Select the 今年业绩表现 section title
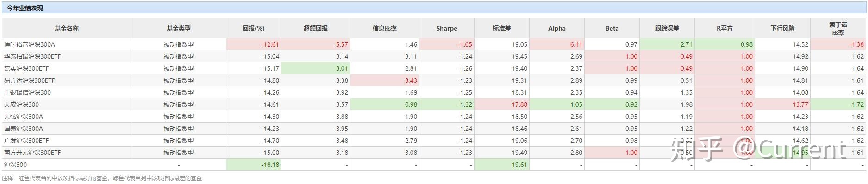 point(25,8)
